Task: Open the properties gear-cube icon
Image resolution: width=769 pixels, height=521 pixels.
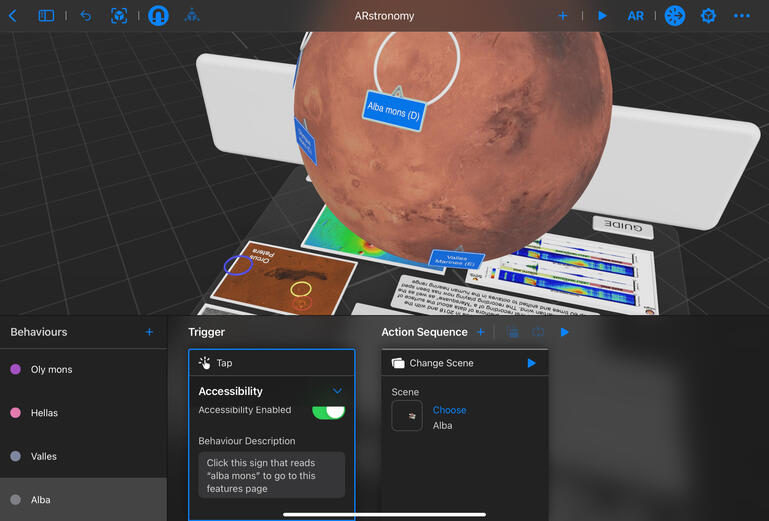Action: coord(708,16)
